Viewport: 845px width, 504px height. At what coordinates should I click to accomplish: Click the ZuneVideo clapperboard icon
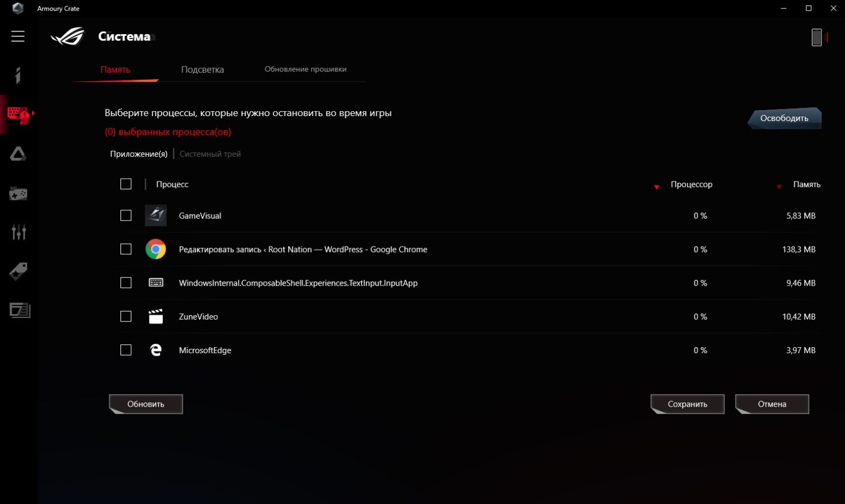(x=156, y=316)
